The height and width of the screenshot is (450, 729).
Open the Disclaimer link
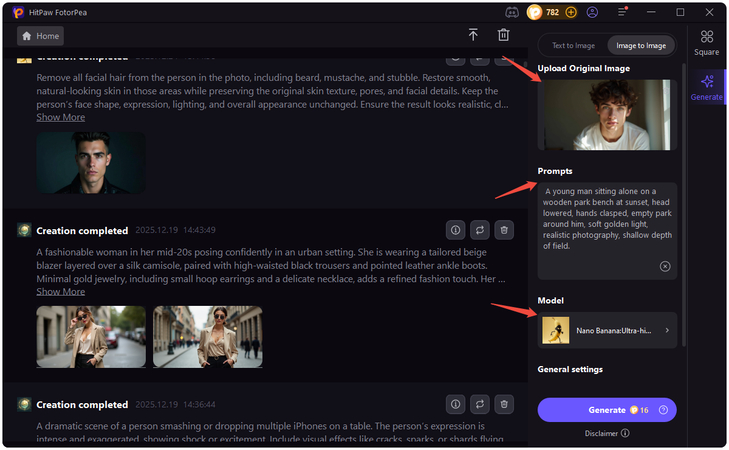[x=601, y=433]
